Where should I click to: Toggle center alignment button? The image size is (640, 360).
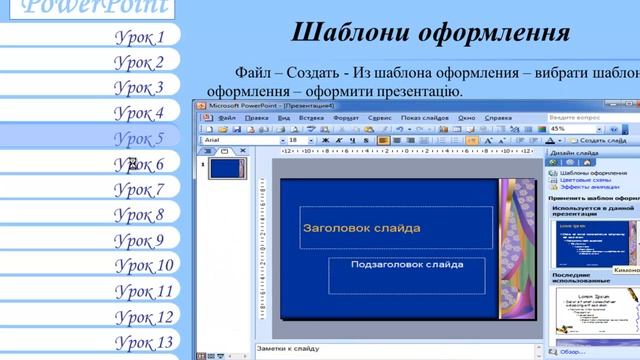(397, 140)
